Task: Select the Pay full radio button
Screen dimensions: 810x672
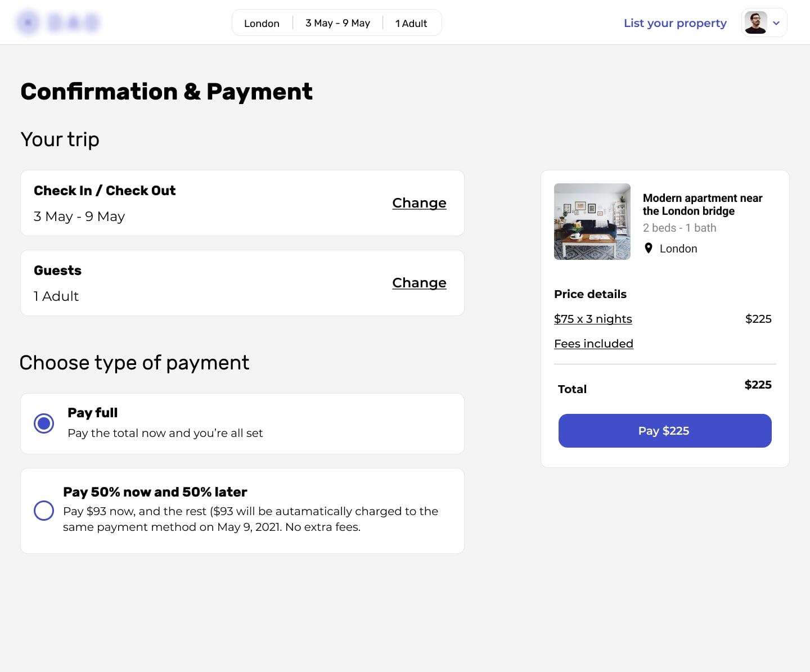Action: pos(44,423)
